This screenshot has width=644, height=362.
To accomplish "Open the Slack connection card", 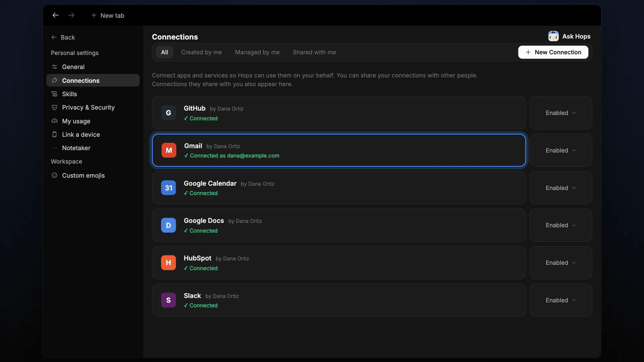I will coord(339,300).
